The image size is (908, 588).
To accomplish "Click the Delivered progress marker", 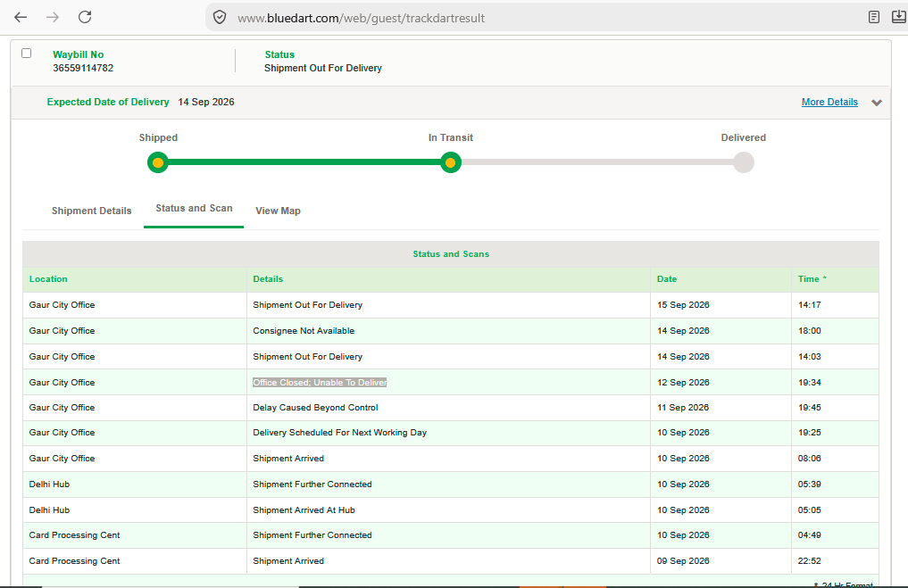I will point(744,162).
